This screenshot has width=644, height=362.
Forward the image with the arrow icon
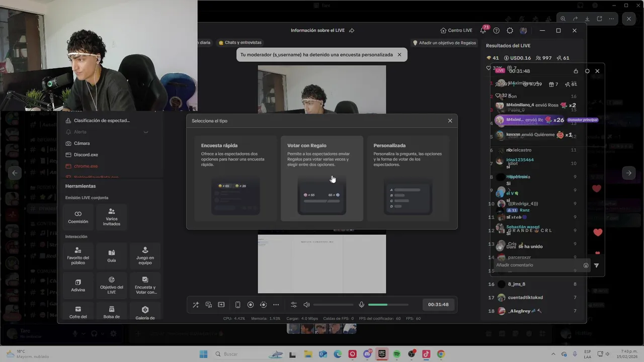[576, 19]
